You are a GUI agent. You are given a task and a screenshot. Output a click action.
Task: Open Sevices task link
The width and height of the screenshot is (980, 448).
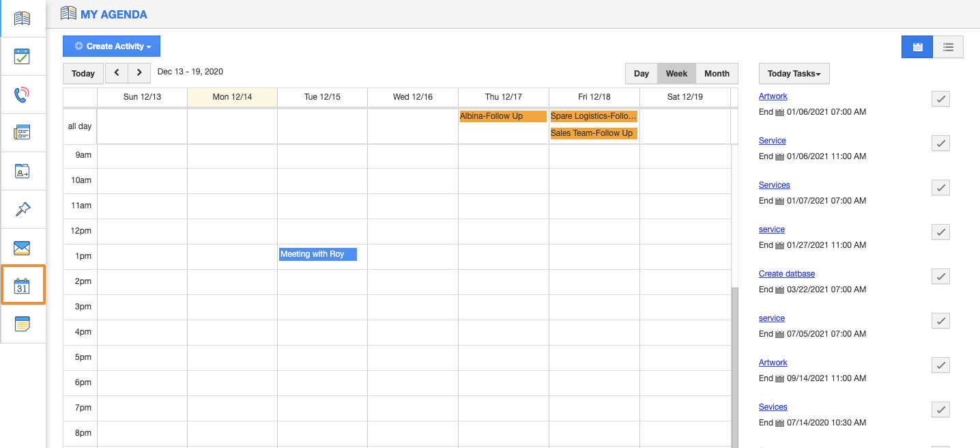tap(773, 407)
